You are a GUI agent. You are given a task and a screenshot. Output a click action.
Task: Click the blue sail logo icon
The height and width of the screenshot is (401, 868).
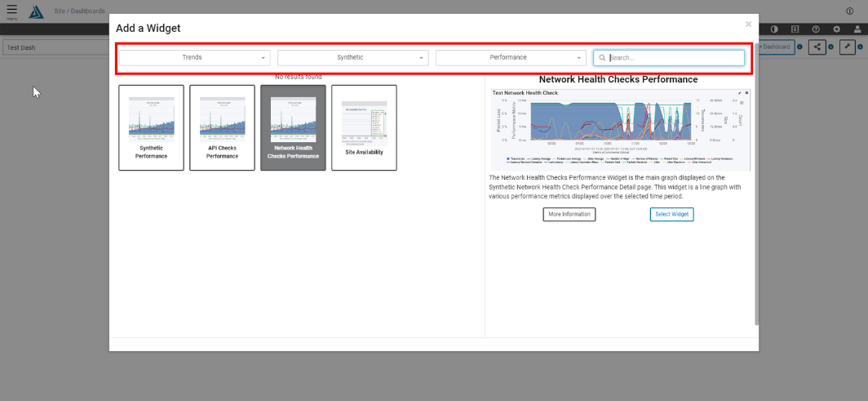(x=36, y=11)
